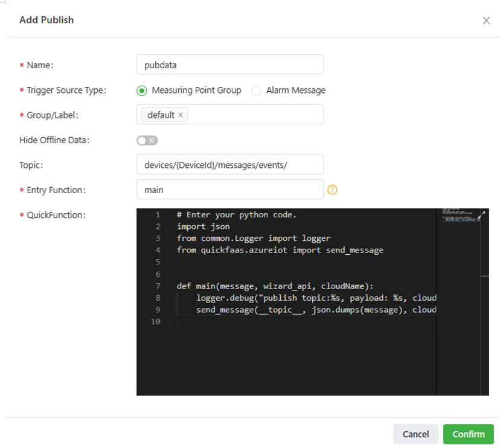Expand code editor to fullscreen
This screenshot has width=500, height=448.
(481, 215)
